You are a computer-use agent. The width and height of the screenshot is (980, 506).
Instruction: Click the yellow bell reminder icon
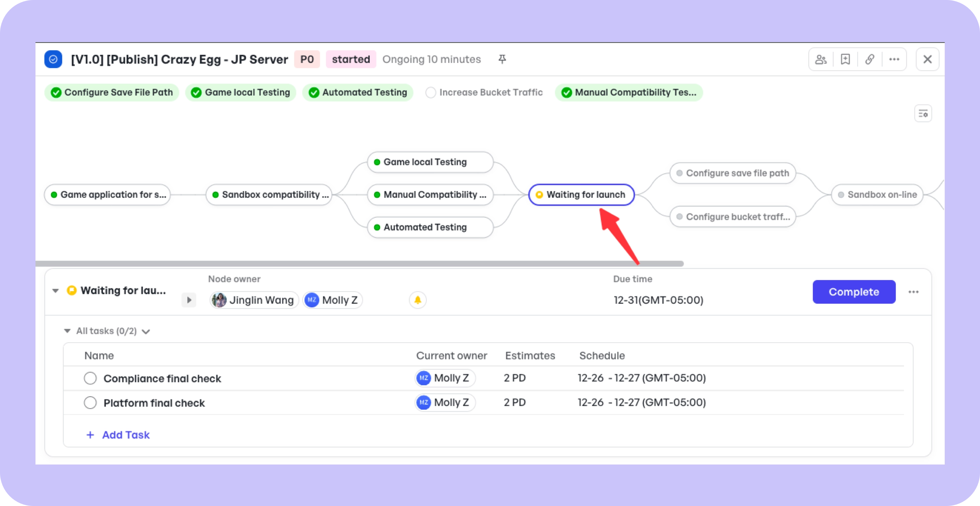coord(418,300)
